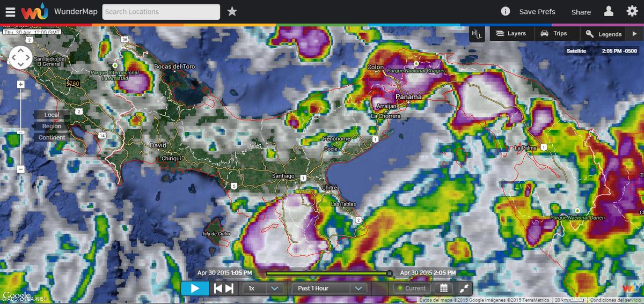Click the Bocas del Toro label
Viewport: 644px width, 304px height.
174,66
